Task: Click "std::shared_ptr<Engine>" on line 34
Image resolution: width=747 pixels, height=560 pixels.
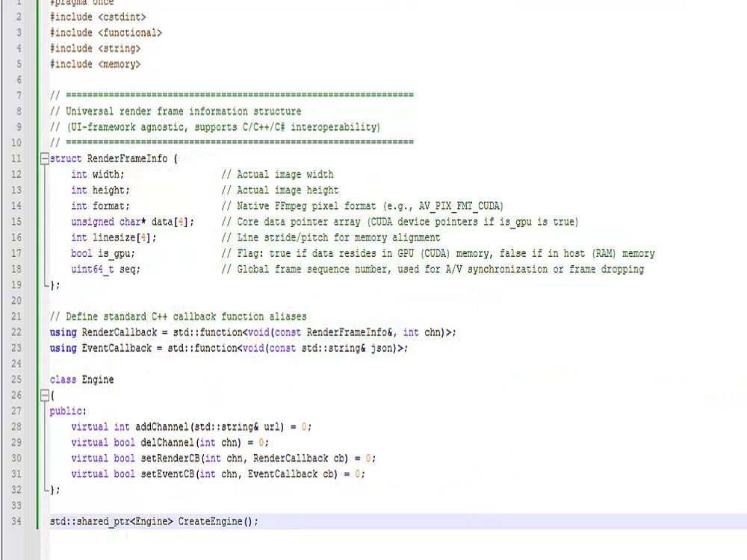Action: pos(111,521)
